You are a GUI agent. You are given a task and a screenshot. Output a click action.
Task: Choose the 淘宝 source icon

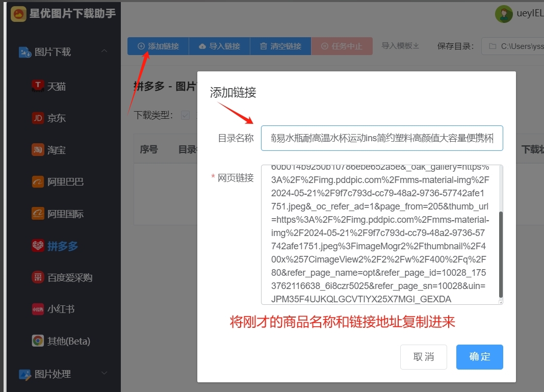pyautogui.click(x=38, y=150)
